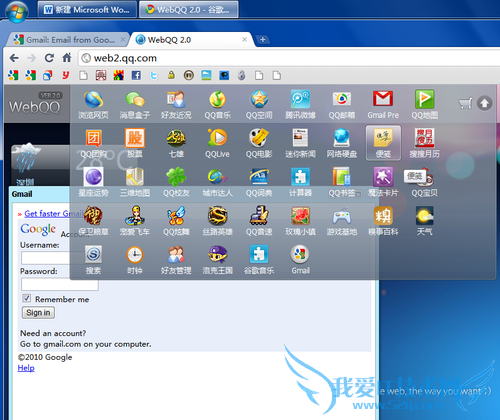Open the 时钟 clock app

coord(135,260)
